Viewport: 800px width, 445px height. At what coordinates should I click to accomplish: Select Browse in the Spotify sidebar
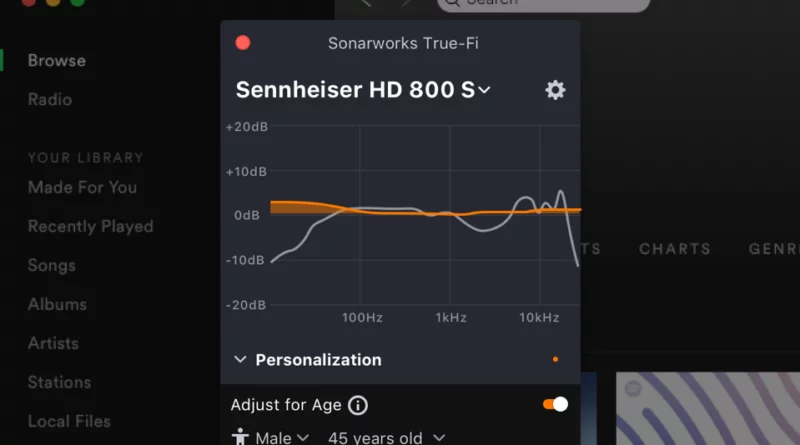57,61
